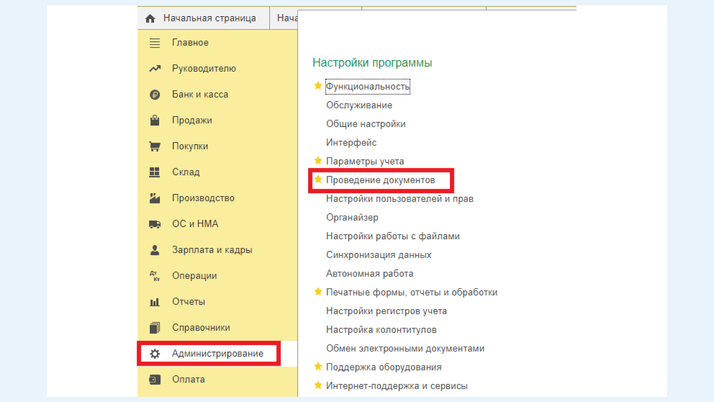Toggle star beside Печатные формы, отчеты и обработки

(318, 291)
